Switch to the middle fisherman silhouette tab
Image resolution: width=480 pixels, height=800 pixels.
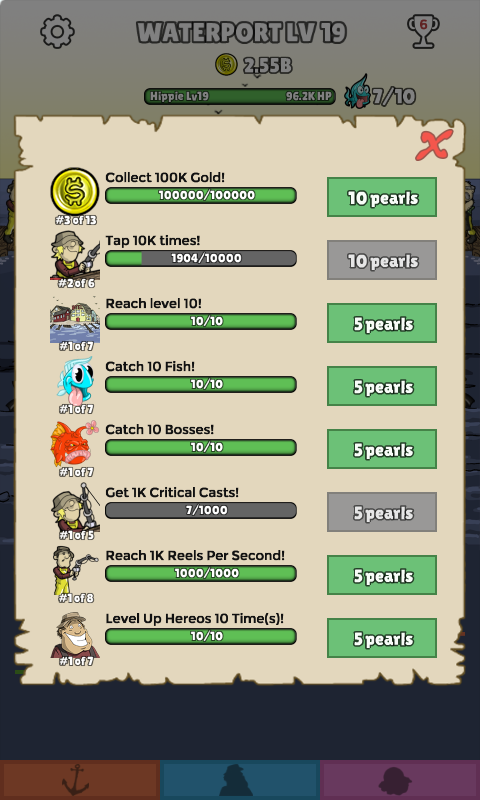coord(240,780)
